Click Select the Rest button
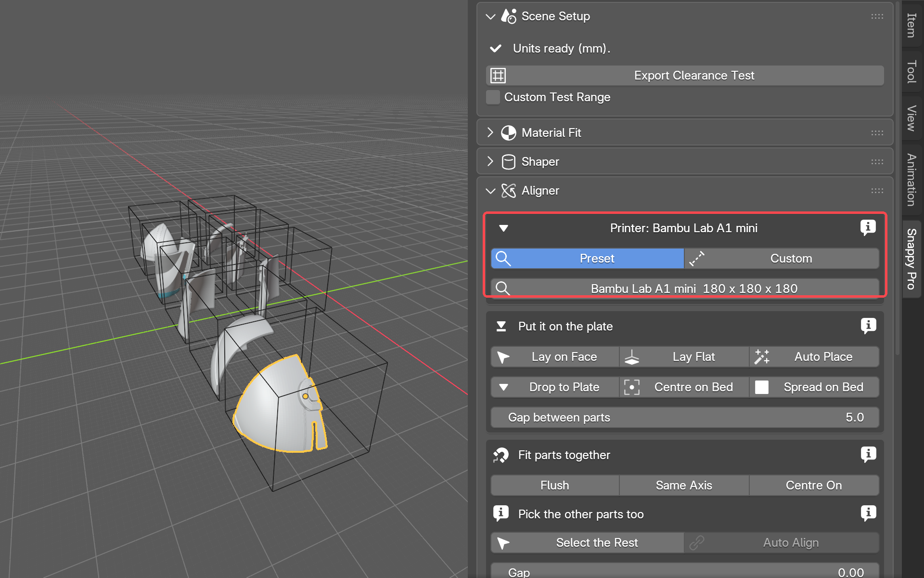The image size is (924, 578). point(588,543)
